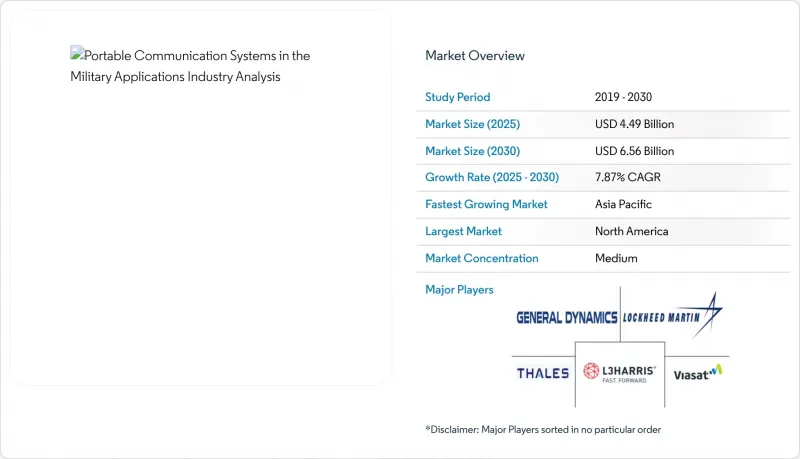Click the Major Players label

pos(459,290)
